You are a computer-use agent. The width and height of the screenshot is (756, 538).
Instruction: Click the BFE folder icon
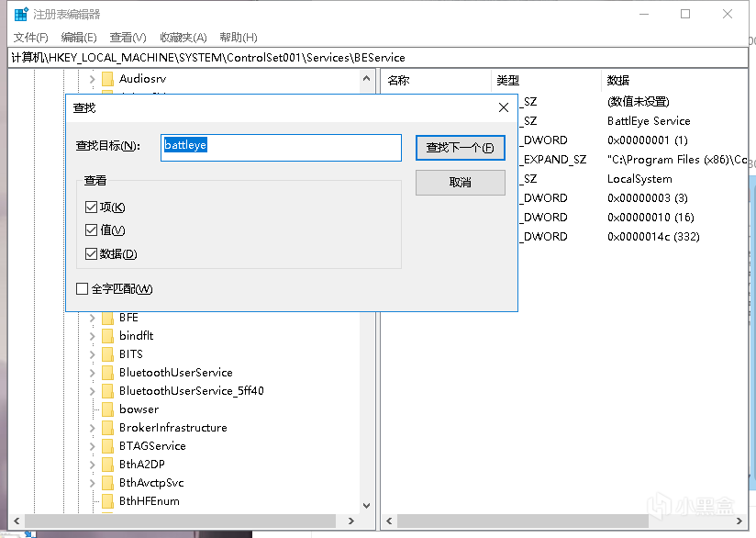[x=107, y=318]
